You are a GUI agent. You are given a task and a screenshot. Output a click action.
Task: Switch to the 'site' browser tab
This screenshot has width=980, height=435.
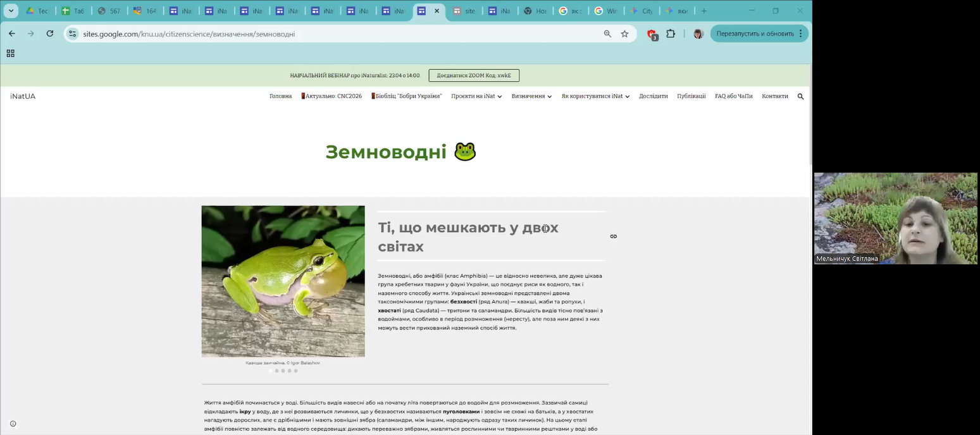[464, 11]
